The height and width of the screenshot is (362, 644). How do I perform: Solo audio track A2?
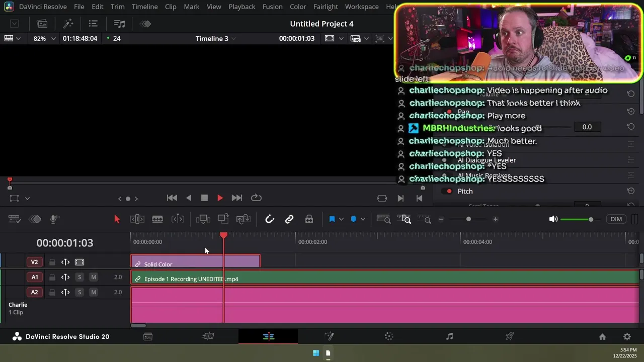point(79,292)
